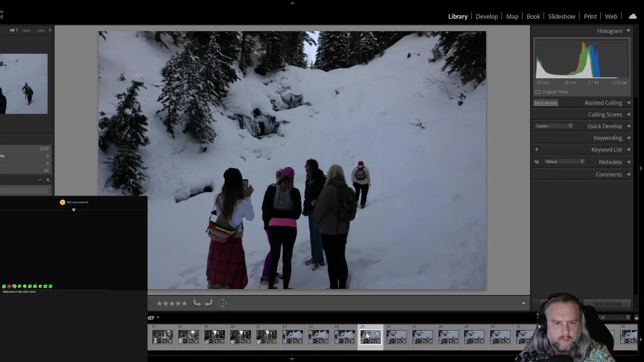Image resolution: width=644 pixels, height=362 pixels.
Task: Hide the right panel group with the edge arrow
Action: coord(641,168)
